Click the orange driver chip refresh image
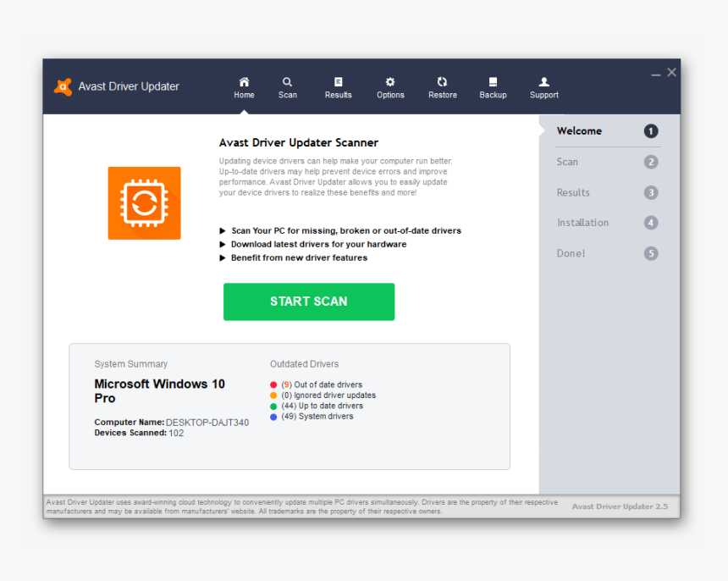This screenshot has height=581, width=728. pyautogui.click(x=145, y=203)
